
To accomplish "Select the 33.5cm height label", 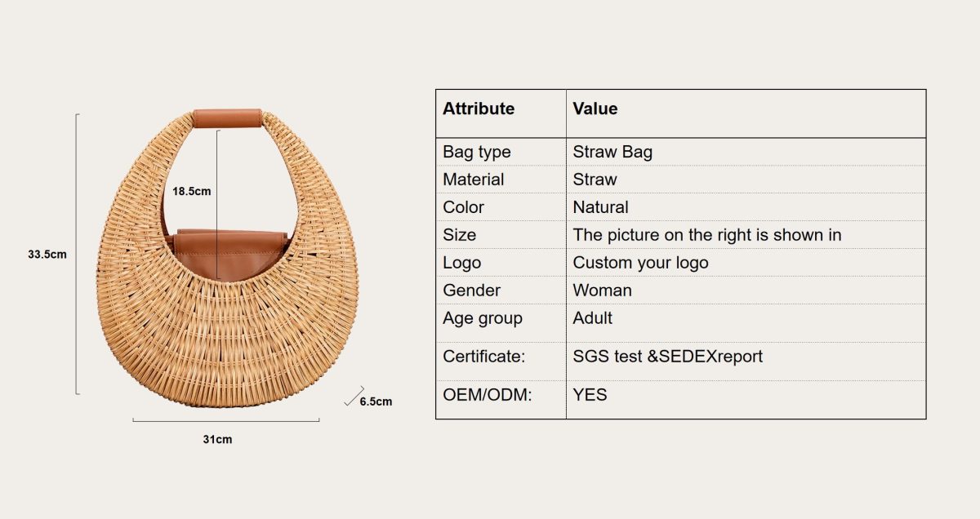I will 47,254.
